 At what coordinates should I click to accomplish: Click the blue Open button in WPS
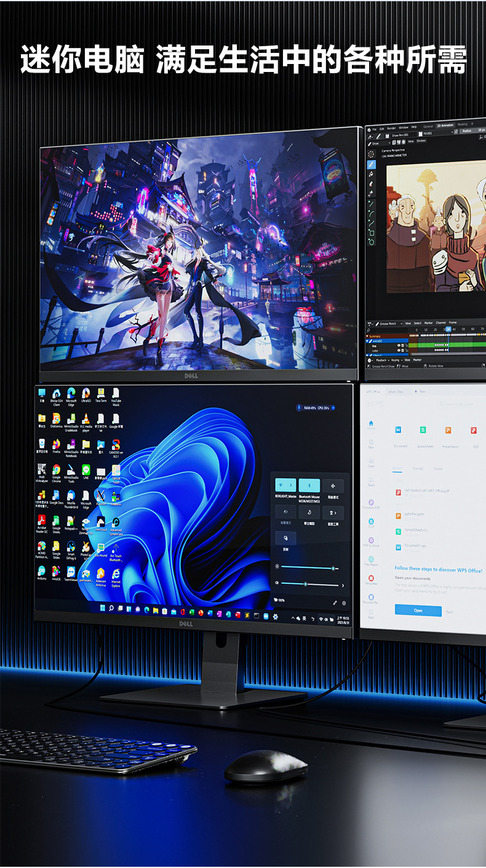coord(418,610)
